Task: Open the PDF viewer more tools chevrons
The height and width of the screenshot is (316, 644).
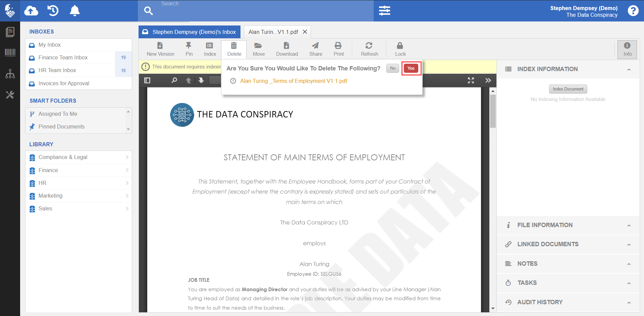Action: point(488,81)
